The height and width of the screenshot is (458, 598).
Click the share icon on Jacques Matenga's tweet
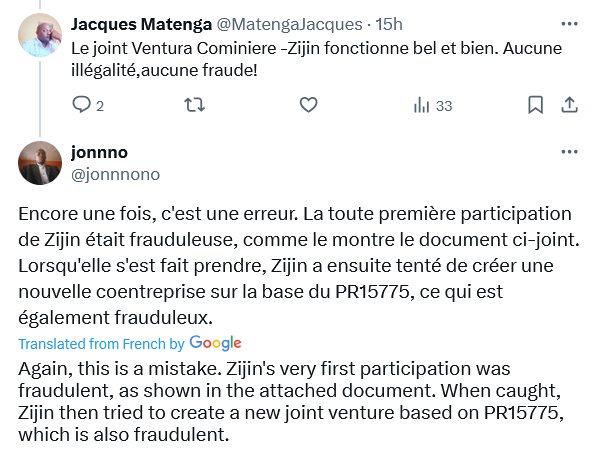(x=569, y=105)
